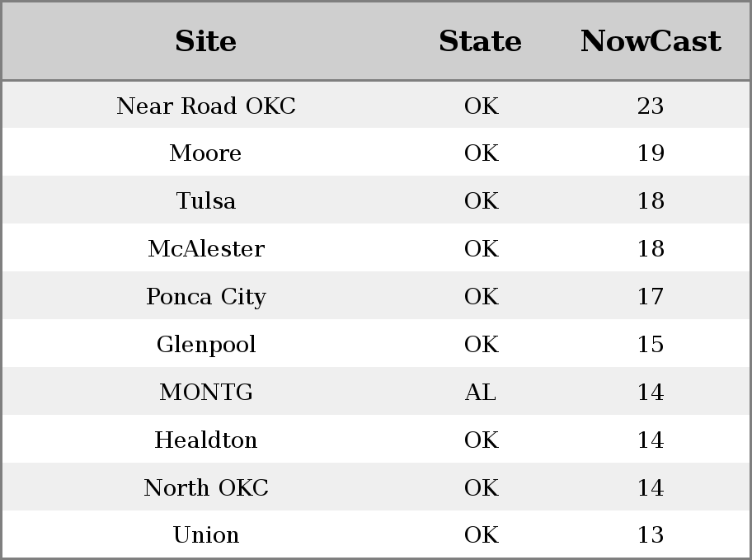Click the Healdton site name
The image size is (752, 560).
coord(206,440)
